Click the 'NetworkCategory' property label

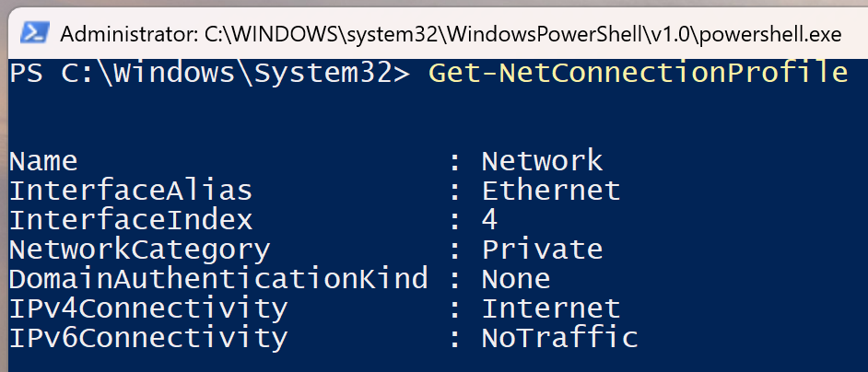139,250
